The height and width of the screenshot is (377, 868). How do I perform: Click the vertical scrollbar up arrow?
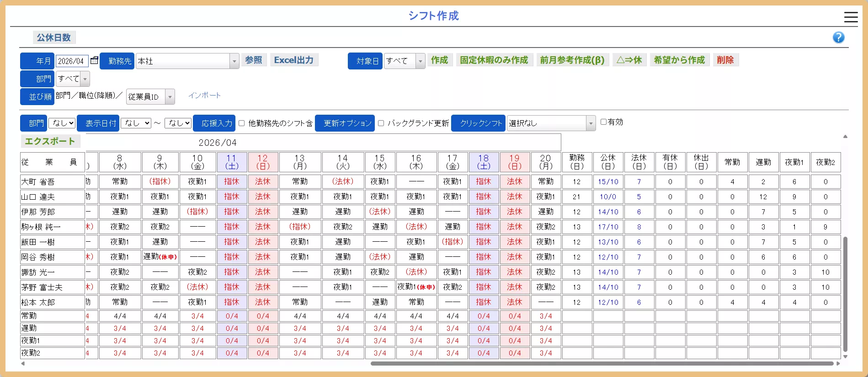coord(845,137)
